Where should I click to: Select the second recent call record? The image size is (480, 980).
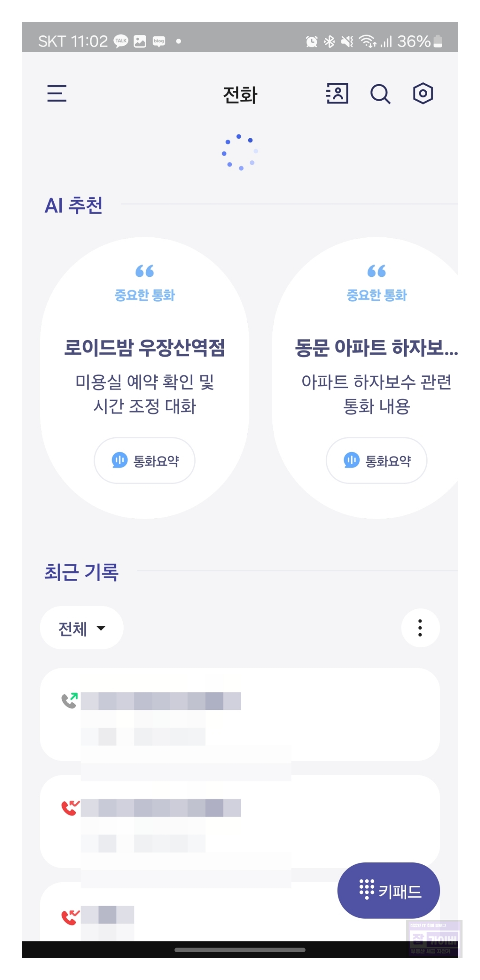pos(240,821)
